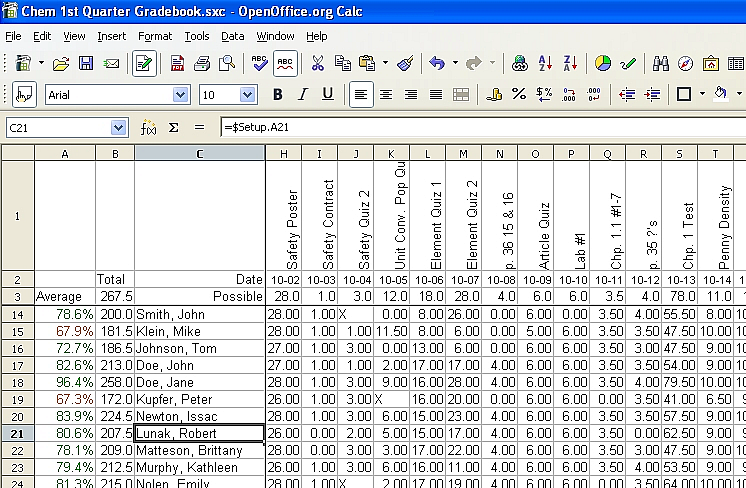Click the Merge Cells icon

pyautogui.click(x=461, y=95)
